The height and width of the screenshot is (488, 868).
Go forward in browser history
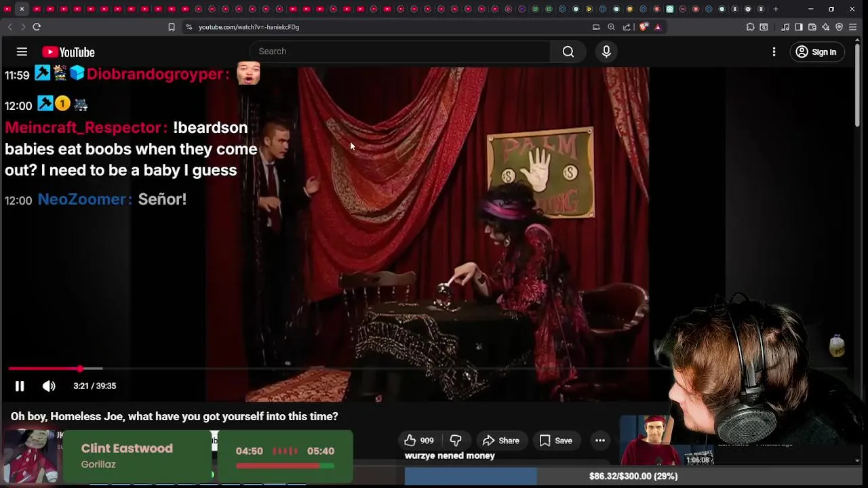(22, 27)
